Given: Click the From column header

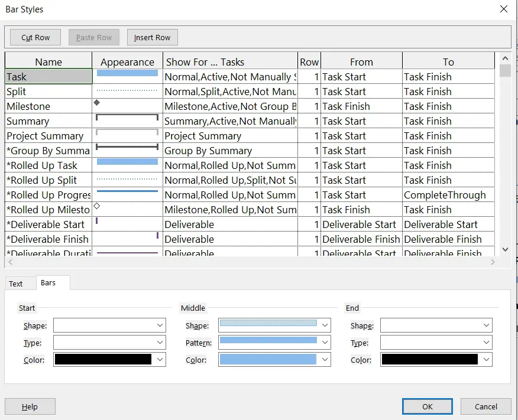Looking at the screenshot, I should click(361, 61).
